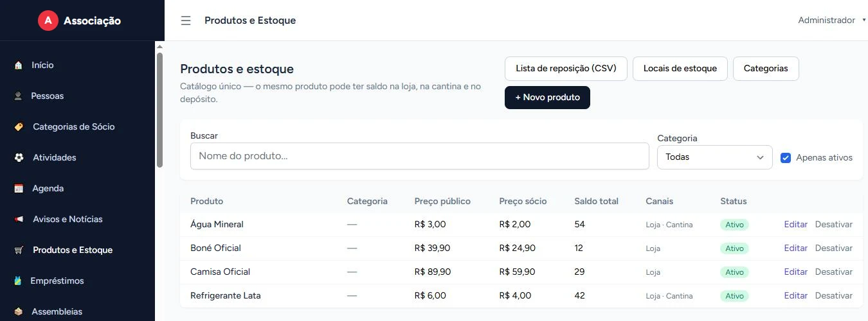Click the R$ 24,90 member price cell
Viewport: 868px width, 321px height.
coord(517,248)
